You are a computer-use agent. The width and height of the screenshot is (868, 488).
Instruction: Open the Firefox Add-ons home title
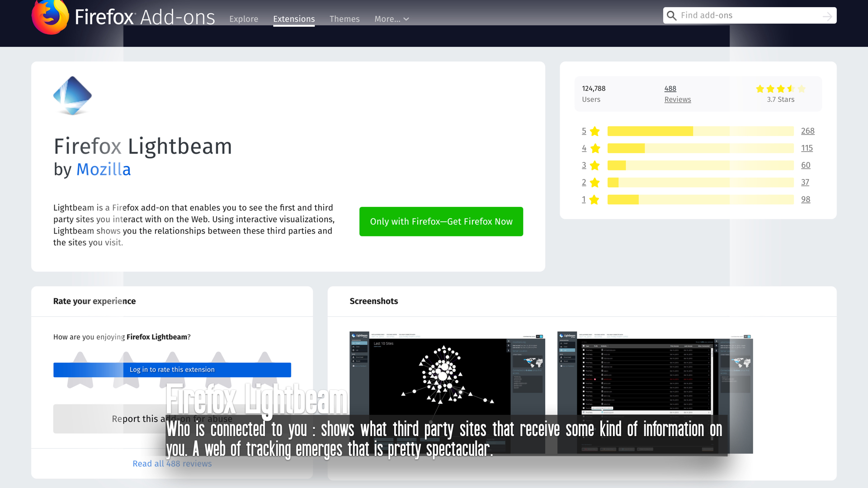(145, 18)
